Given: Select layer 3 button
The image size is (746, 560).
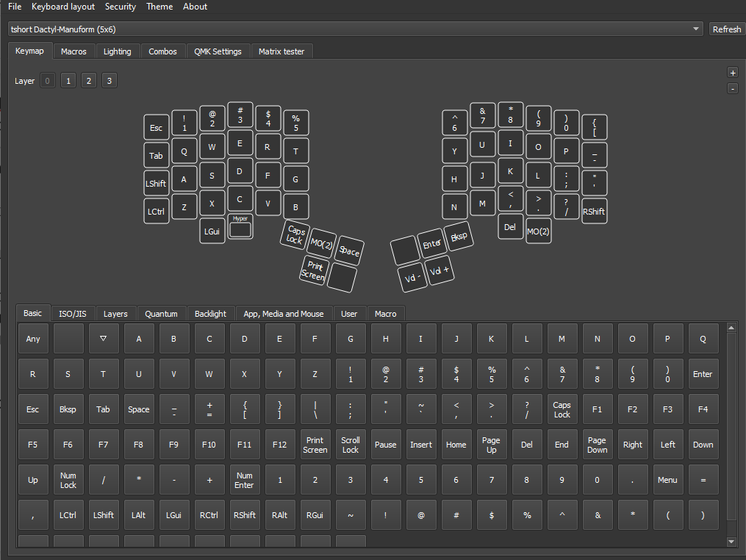Looking at the screenshot, I should tap(110, 81).
